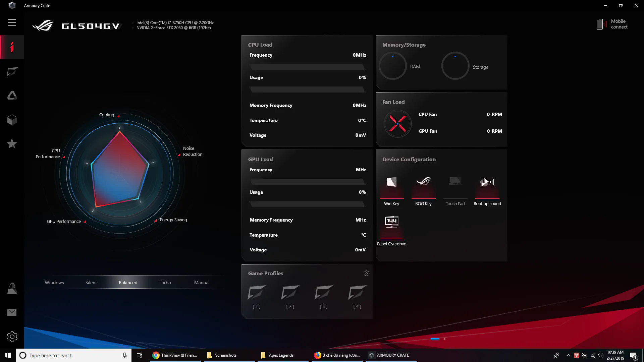Click the Cooling radar label
Screen dimensions: 644x362
pos(107,115)
